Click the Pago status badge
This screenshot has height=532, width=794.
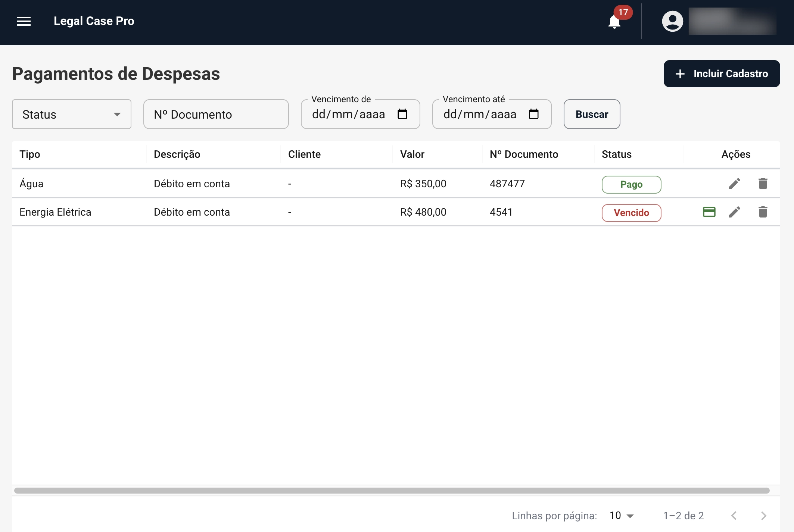631,184
